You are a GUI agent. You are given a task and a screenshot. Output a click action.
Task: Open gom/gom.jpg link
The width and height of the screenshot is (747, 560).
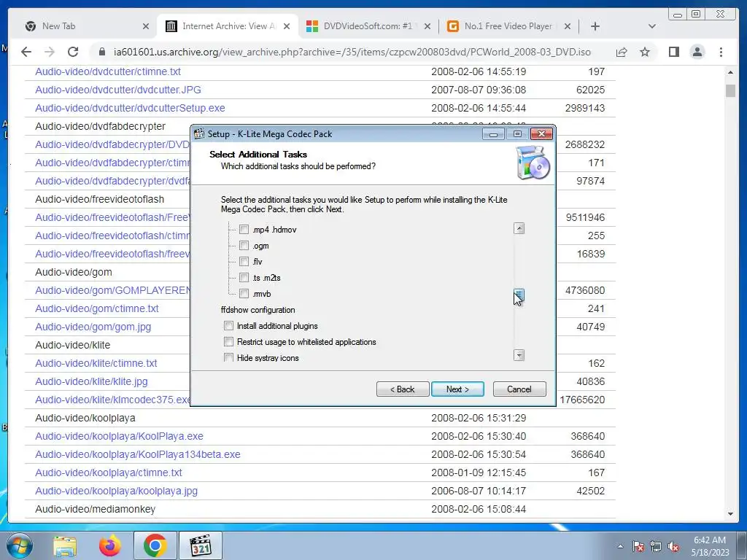pos(93,327)
